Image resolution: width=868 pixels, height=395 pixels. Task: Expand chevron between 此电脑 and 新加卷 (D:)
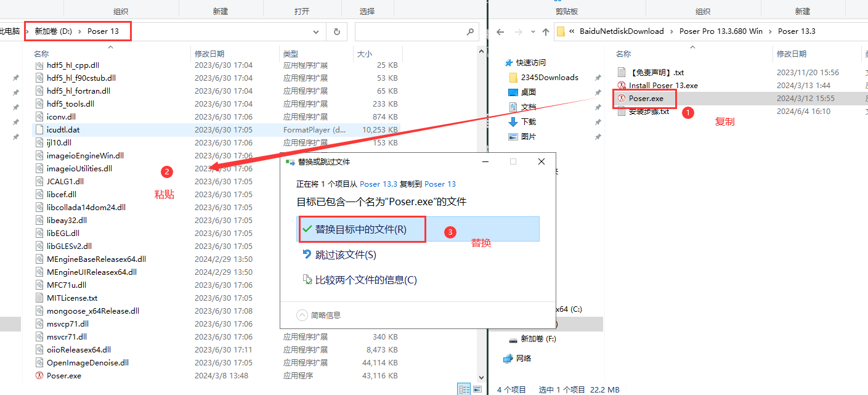pos(27,31)
